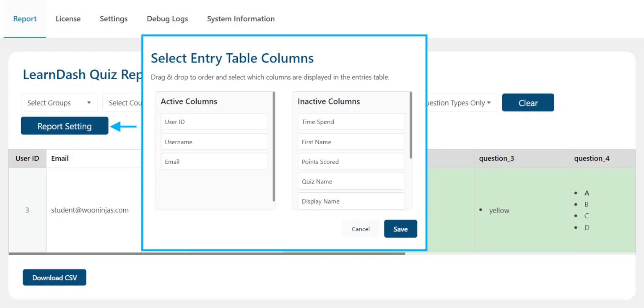
Task: Pick the Display Name inactive column
Action: coord(351,201)
